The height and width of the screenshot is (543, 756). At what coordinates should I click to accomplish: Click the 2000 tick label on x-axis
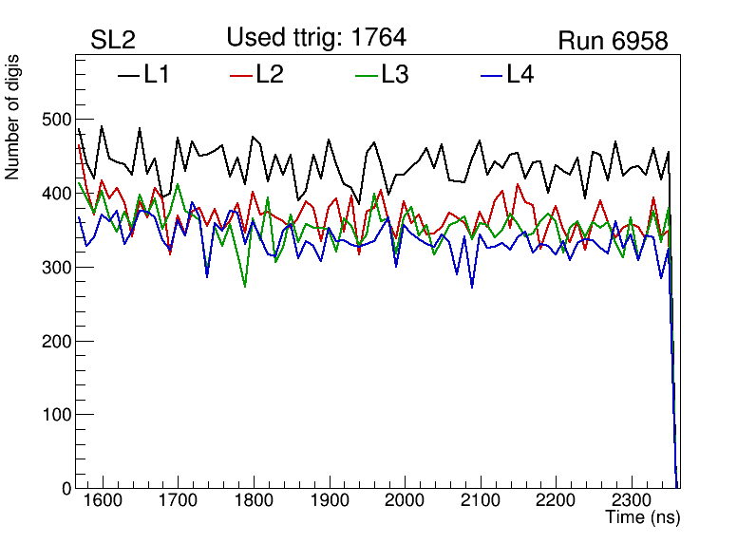point(405,500)
